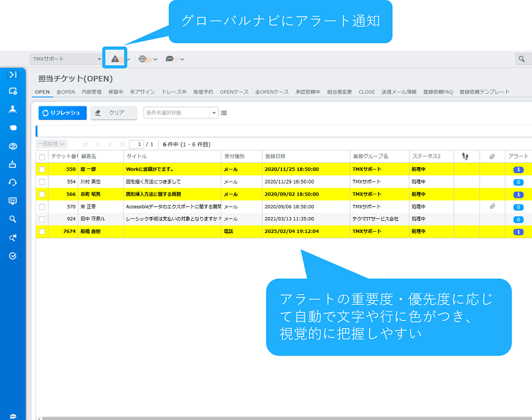
Task: Open the NEWS globe notifications icon
Action: [x=143, y=59]
